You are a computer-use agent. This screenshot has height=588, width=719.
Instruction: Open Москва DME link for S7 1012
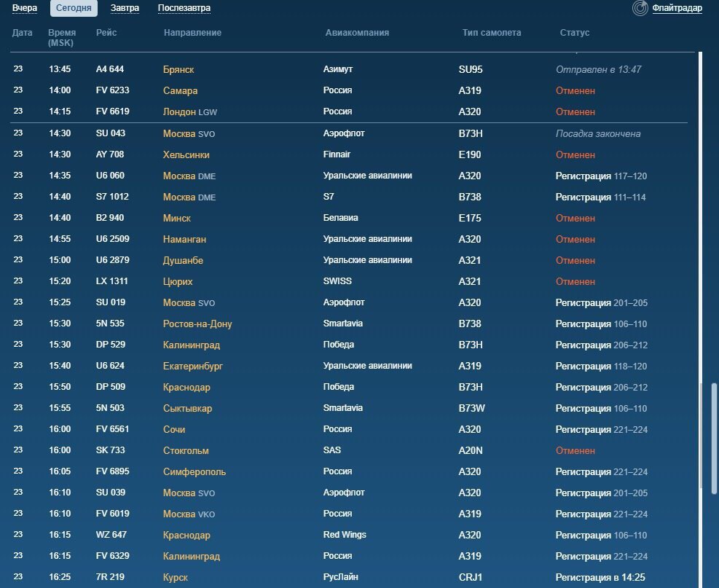pos(189,197)
